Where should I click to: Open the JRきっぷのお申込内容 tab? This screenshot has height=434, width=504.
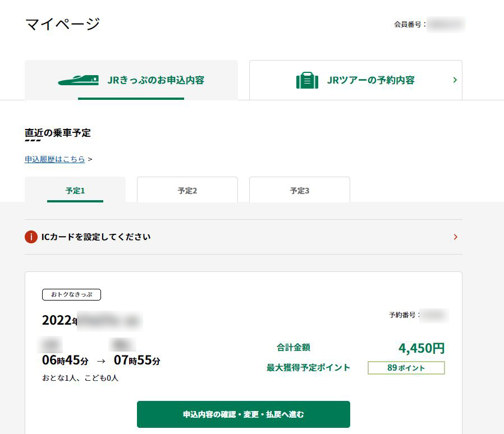pos(131,80)
